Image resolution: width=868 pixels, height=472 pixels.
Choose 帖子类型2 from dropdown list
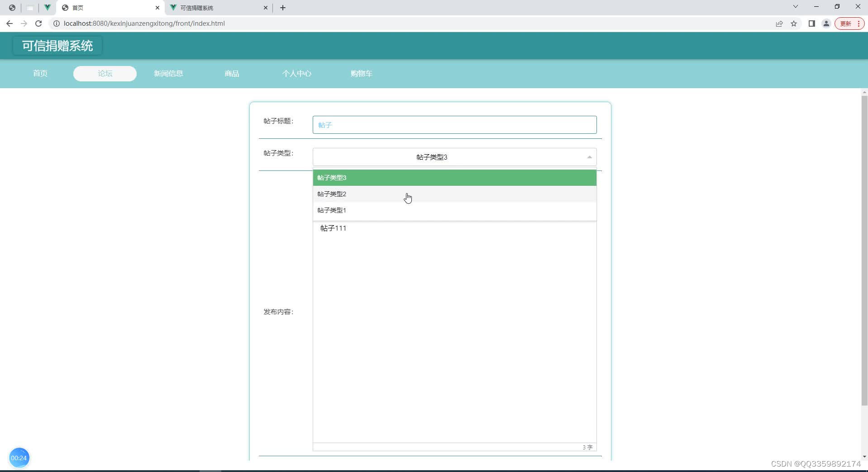pyautogui.click(x=454, y=194)
